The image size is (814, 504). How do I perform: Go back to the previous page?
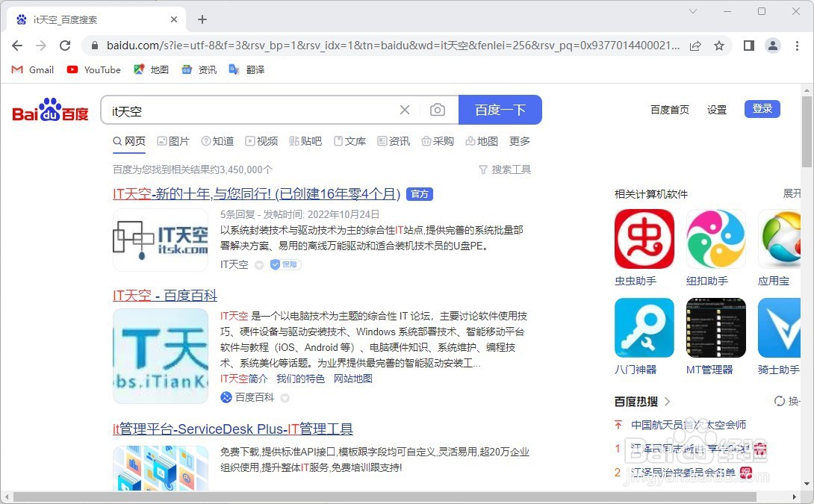(17, 46)
